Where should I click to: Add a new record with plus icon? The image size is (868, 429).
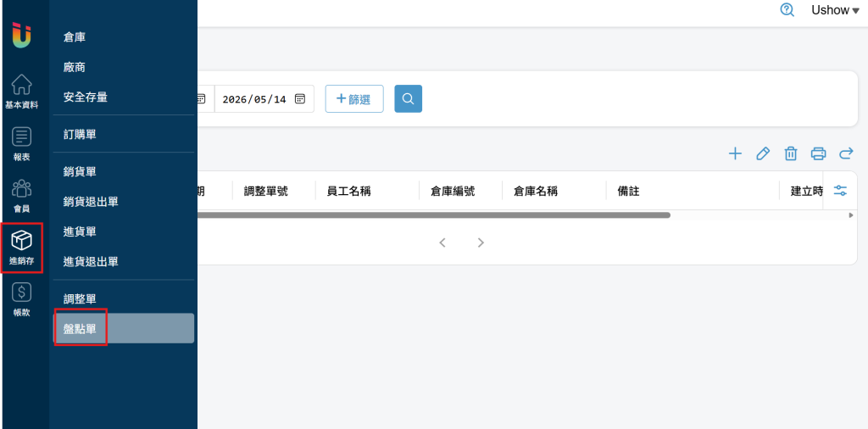[735, 153]
